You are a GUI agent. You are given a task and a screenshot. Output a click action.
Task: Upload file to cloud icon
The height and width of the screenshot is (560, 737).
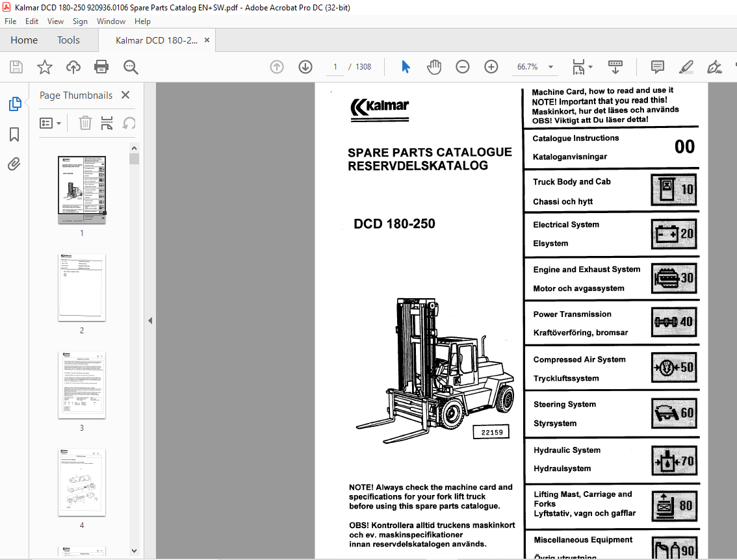click(73, 67)
